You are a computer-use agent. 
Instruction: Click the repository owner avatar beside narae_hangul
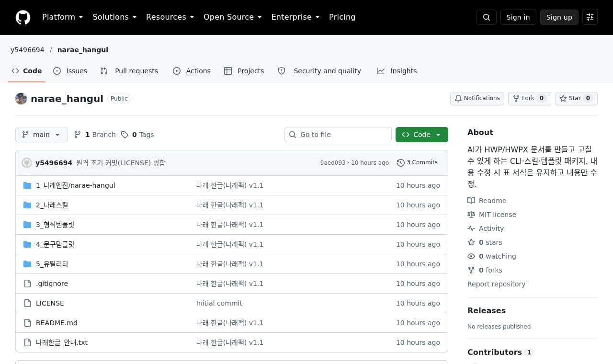point(21,99)
